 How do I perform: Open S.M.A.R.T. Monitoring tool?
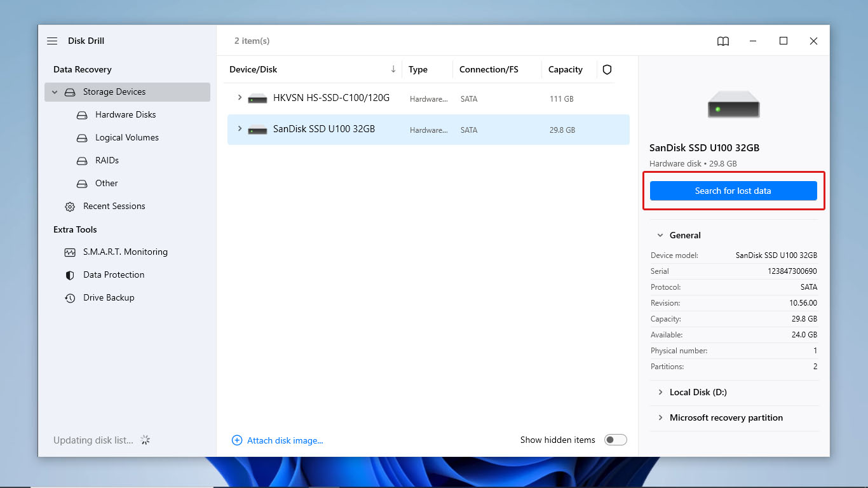pos(125,252)
